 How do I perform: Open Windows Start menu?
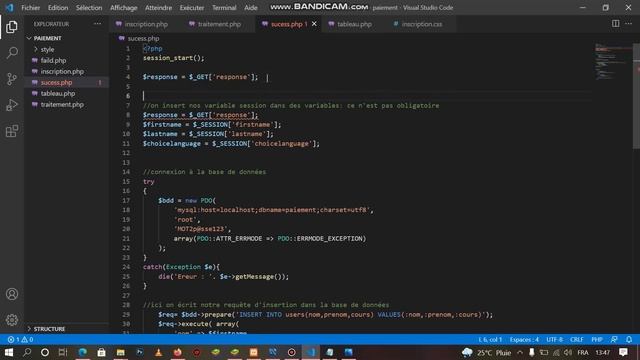(9, 352)
